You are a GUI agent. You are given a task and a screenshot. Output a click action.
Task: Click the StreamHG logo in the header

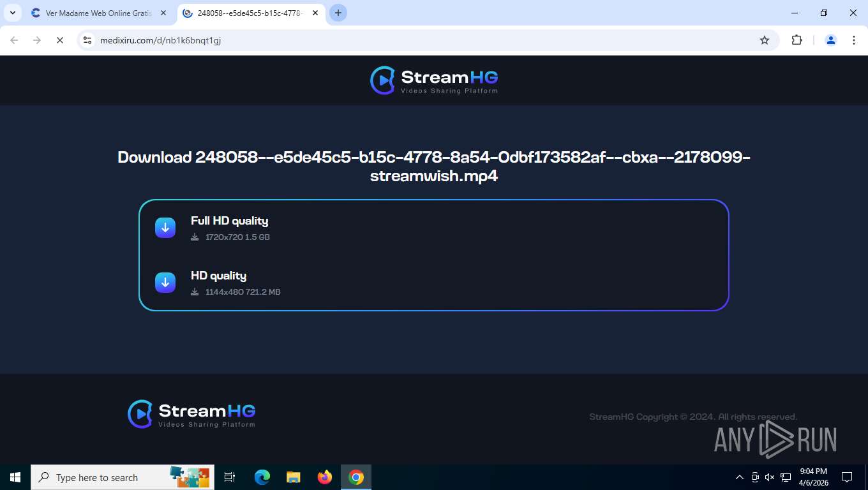tap(434, 80)
